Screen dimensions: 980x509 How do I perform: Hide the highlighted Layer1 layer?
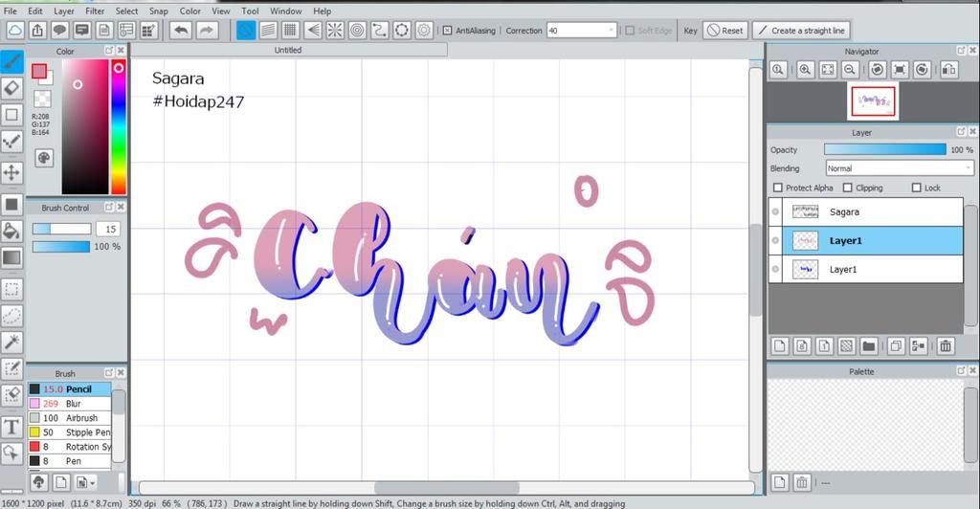(775, 240)
